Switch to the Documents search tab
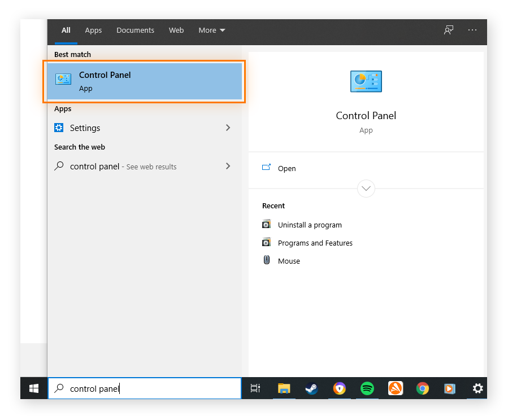 [135, 30]
